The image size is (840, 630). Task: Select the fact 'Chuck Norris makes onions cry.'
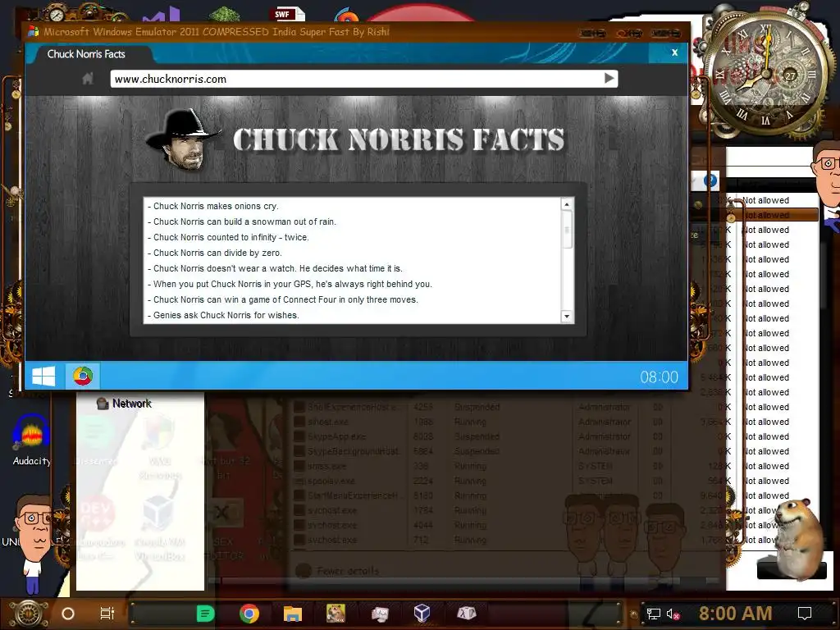[x=213, y=206]
